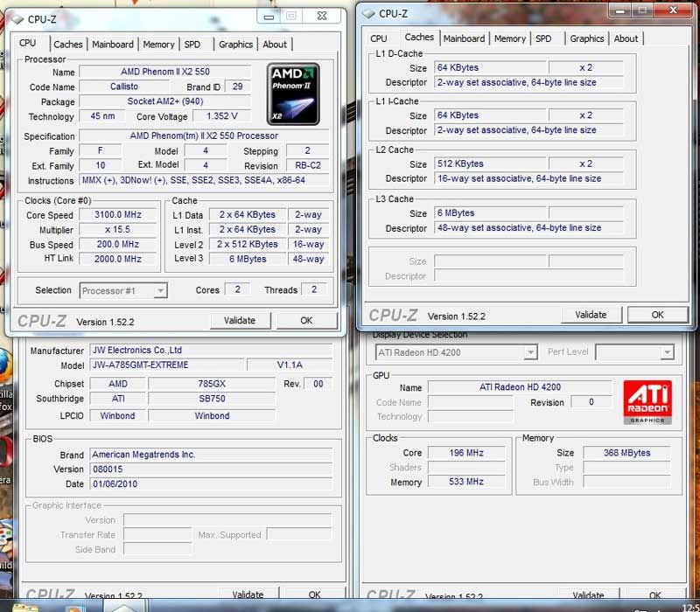Screen dimensions: 700x612
Task: Click the revision value 'RB-C2'
Action: pos(308,165)
